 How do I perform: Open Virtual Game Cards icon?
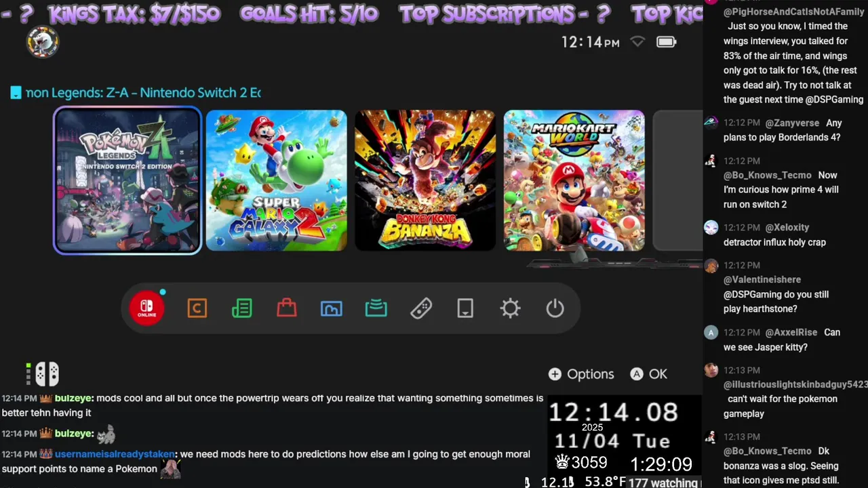click(x=465, y=308)
